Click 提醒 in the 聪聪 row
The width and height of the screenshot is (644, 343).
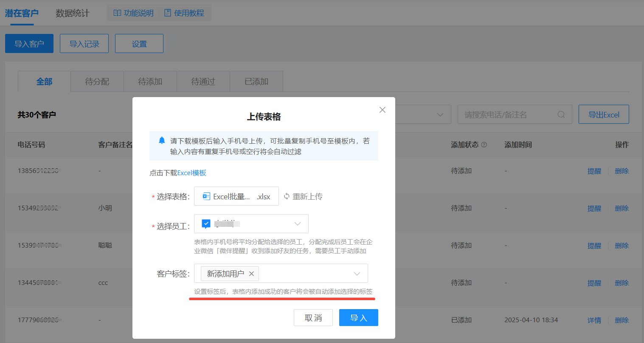click(x=594, y=245)
